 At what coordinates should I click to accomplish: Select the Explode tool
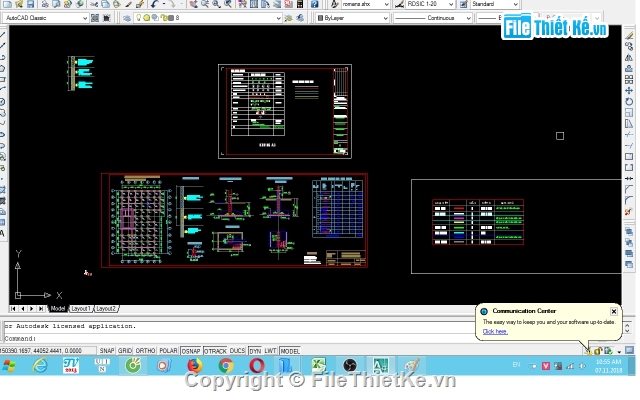point(629,212)
